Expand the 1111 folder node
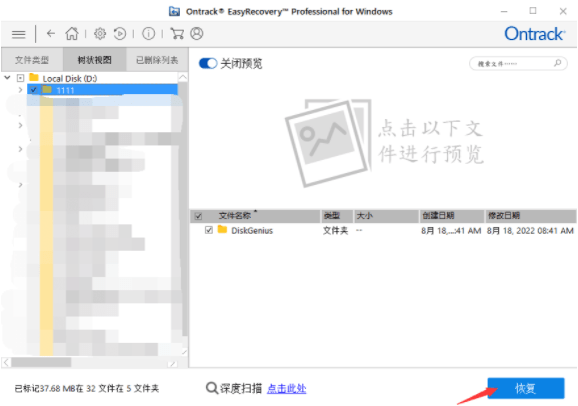The width and height of the screenshot is (578, 406). 21,90
